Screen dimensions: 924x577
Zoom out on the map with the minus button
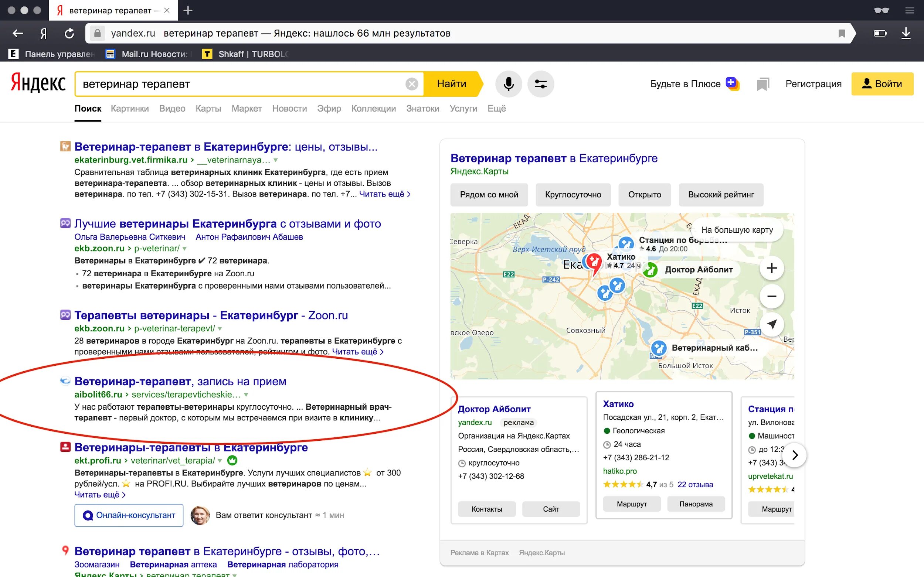pos(771,296)
